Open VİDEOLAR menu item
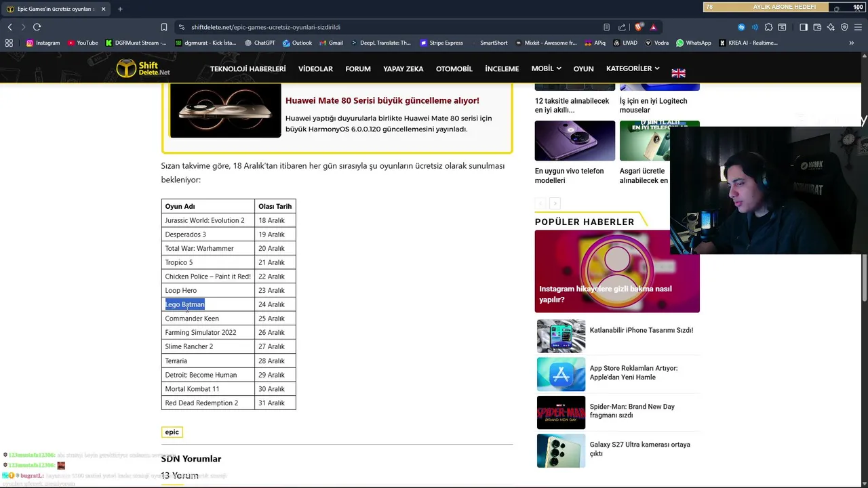The width and height of the screenshot is (868, 488). coord(315,68)
